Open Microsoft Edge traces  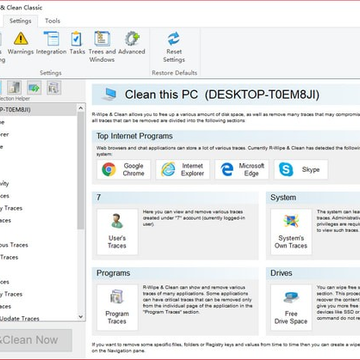pos(242,170)
